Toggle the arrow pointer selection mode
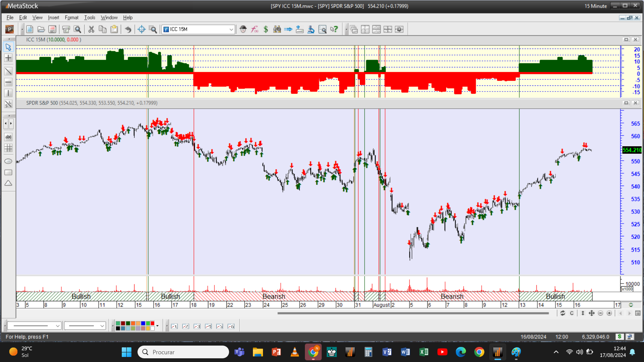Screen dimensions: 644x362 (8, 47)
